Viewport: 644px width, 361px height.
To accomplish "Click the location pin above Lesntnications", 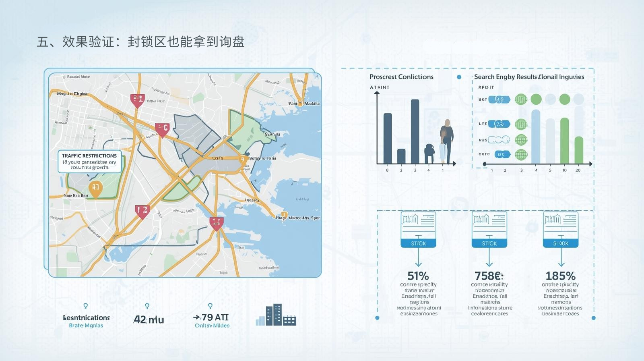I will [x=85, y=306].
